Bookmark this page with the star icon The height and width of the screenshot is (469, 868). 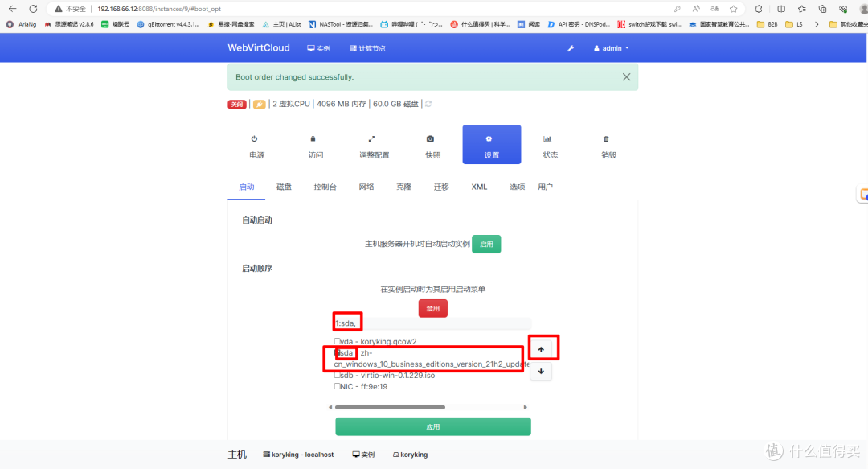(x=734, y=9)
